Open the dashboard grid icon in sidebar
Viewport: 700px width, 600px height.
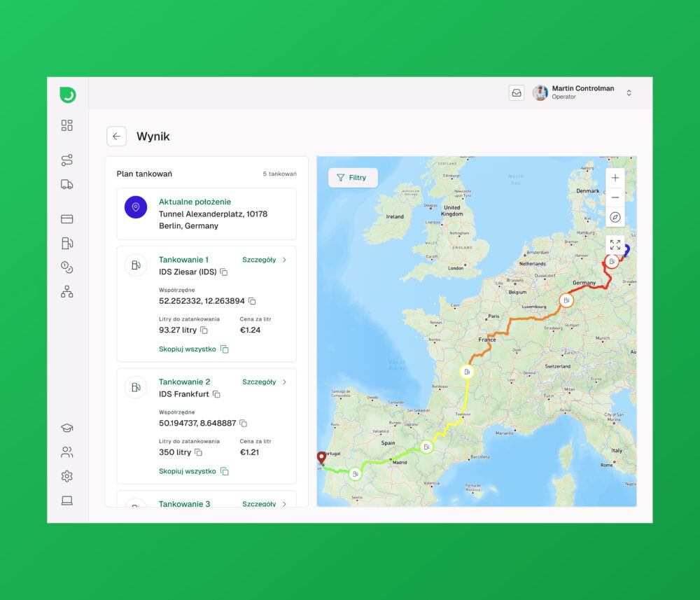tap(67, 125)
